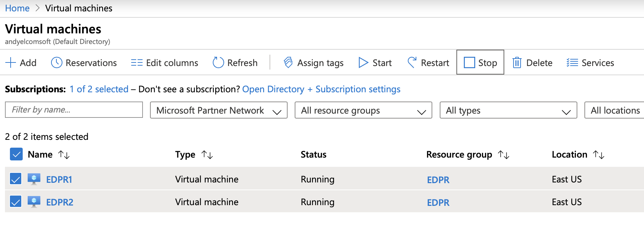Uncheck the select-all header checkbox

(x=16, y=154)
